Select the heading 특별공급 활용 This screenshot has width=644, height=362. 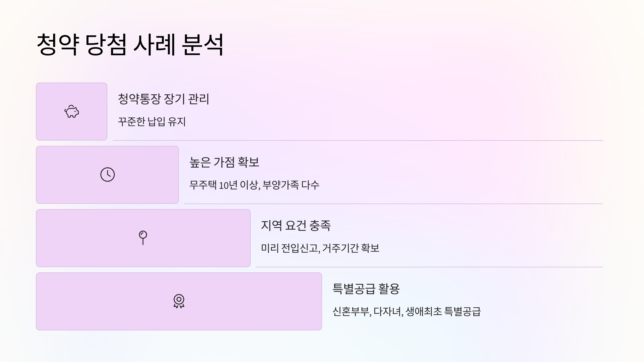pos(366,289)
